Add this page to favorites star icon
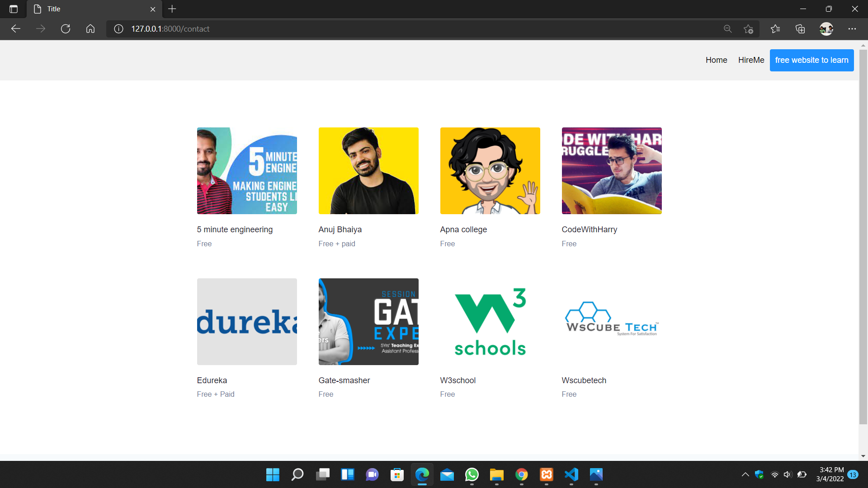868x488 pixels. point(748,29)
